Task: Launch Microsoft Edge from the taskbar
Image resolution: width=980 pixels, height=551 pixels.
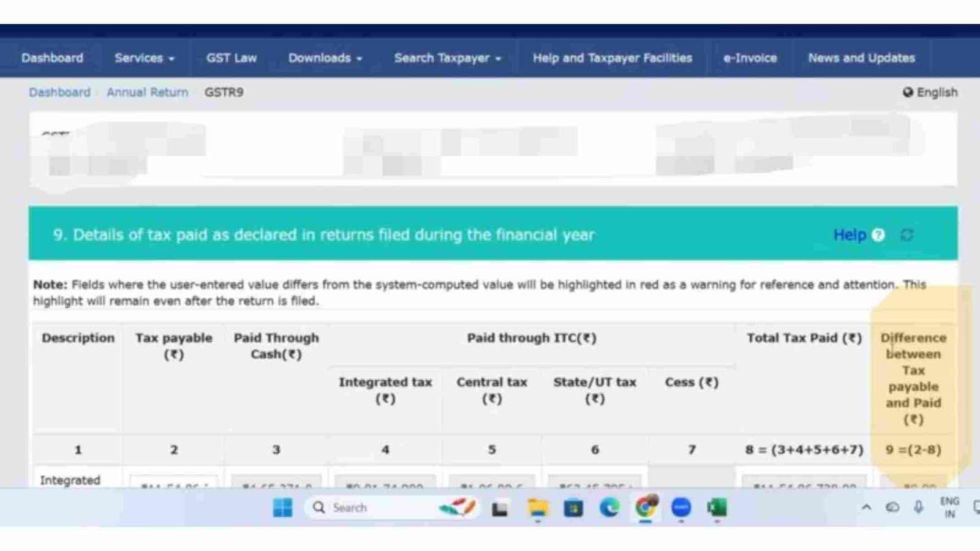Action: coord(609,508)
